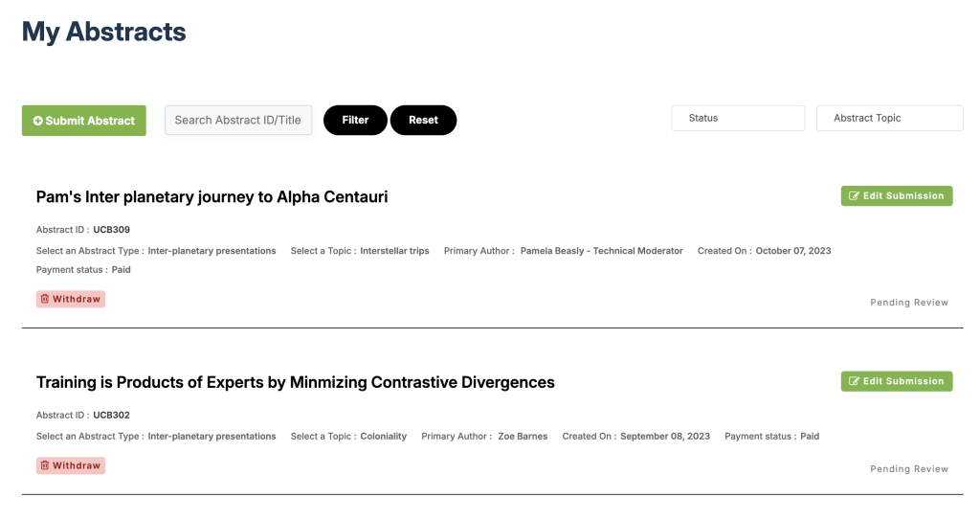Select the abstract ID UCB309 text
Screen dimensions: 980x520
[x=111, y=230]
